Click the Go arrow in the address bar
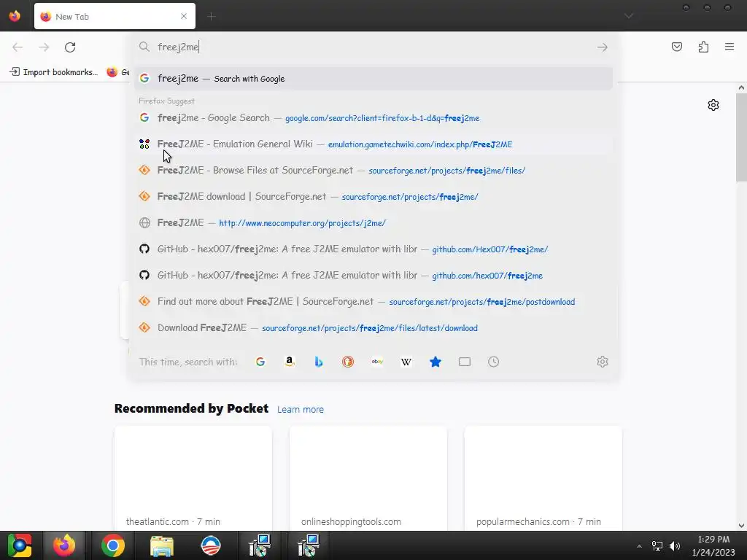 click(602, 47)
